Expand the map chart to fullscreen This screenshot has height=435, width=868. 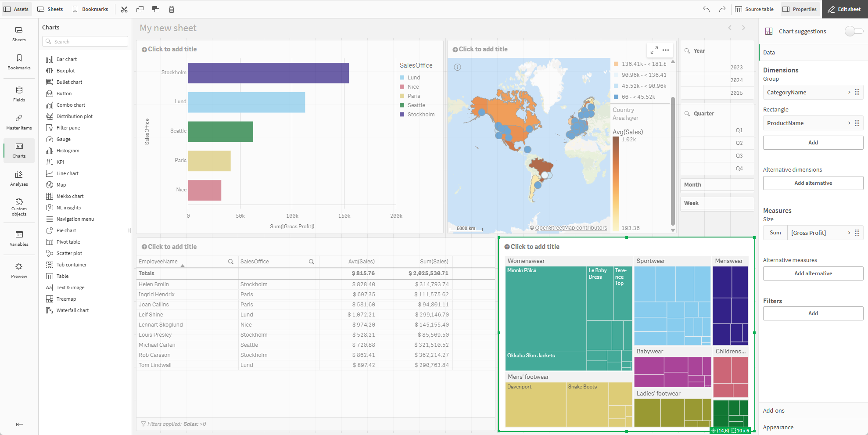pyautogui.click(x=654, y=50)
